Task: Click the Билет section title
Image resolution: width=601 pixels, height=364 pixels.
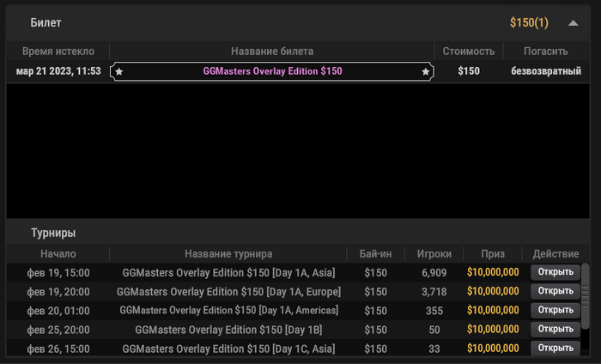Action: [46, 22]
